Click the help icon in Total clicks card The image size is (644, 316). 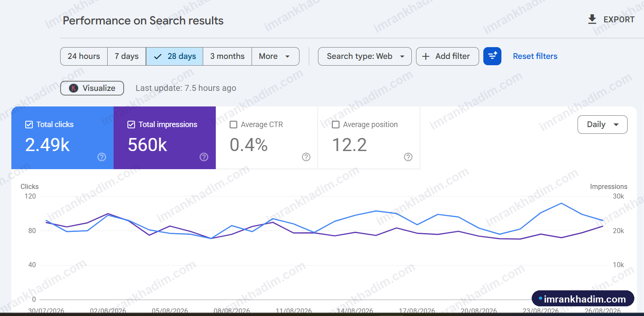pyautogui.click(x=102, y=157)
